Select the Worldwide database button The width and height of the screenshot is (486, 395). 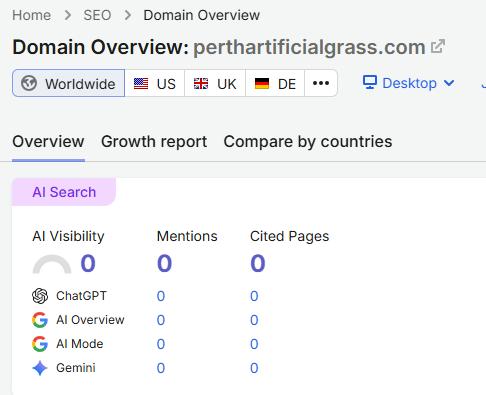pos(68,83)
